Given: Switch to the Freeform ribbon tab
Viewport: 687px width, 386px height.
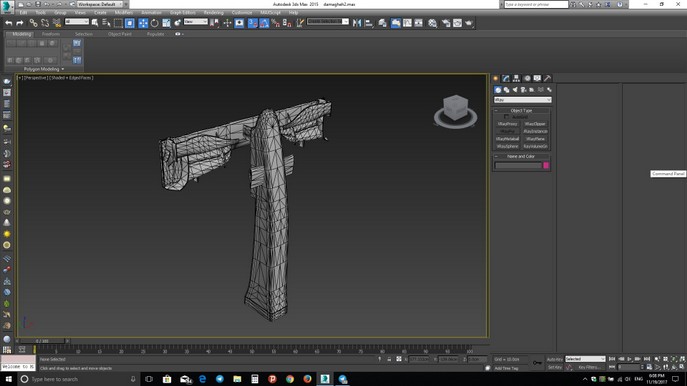Looking at the screenshot, I should click(50, 34).
